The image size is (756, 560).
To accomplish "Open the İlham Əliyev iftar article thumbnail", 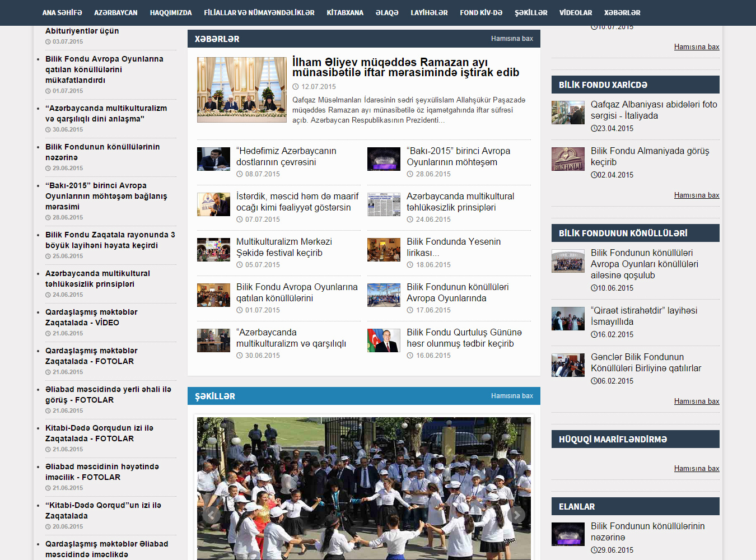I will click(241, 90).
